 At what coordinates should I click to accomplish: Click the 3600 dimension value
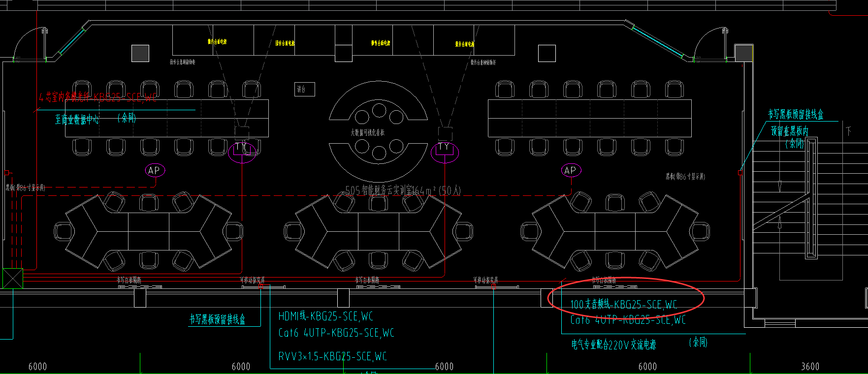tap(810, 366)
